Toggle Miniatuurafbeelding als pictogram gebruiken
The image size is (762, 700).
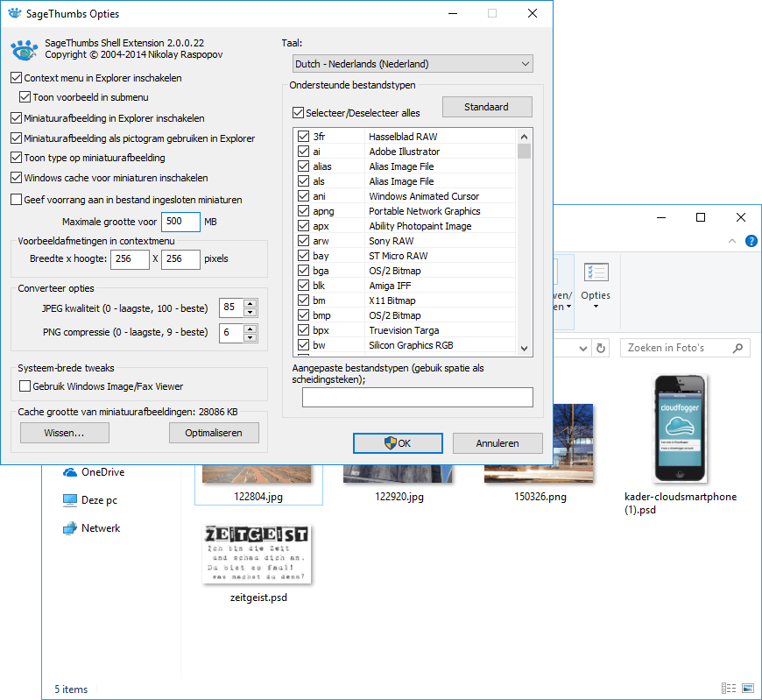[16, 138]
